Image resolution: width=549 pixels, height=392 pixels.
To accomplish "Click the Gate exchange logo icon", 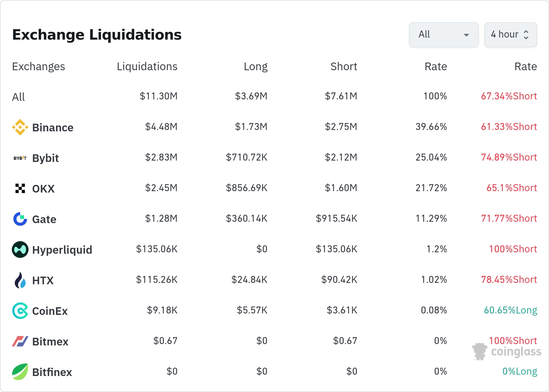I will click(20, 219).
